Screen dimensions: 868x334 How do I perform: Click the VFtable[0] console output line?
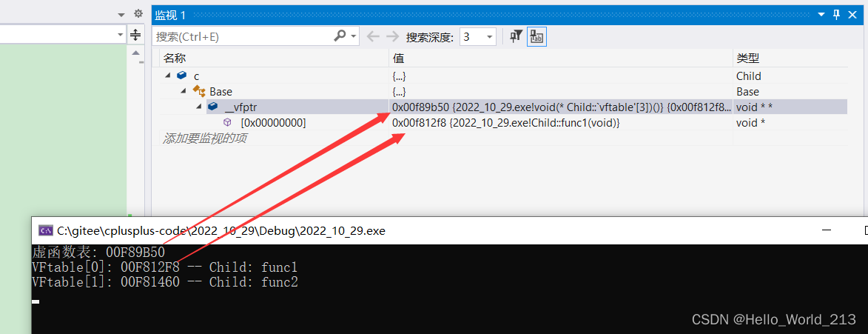[165, 267]
